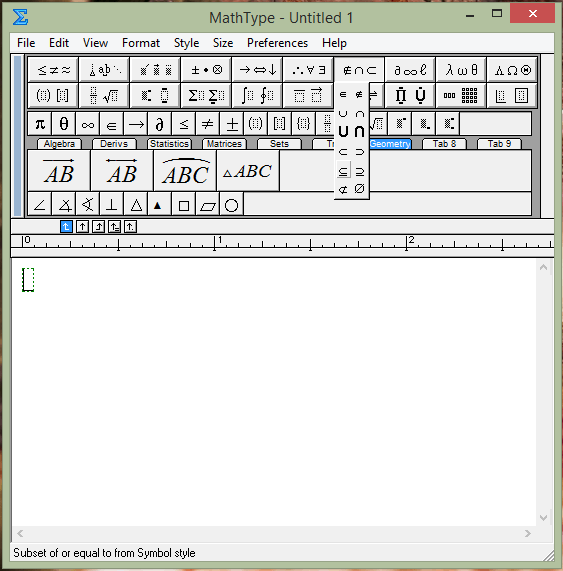Insert pi symbol from small bar
The height and width of the screenshot is (571, 563).
pos(40,124)
